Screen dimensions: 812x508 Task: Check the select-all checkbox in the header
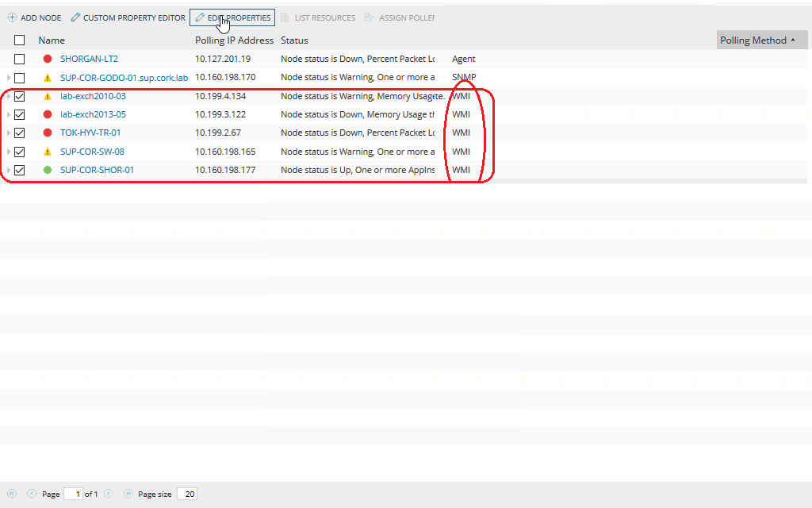[19, 40]
